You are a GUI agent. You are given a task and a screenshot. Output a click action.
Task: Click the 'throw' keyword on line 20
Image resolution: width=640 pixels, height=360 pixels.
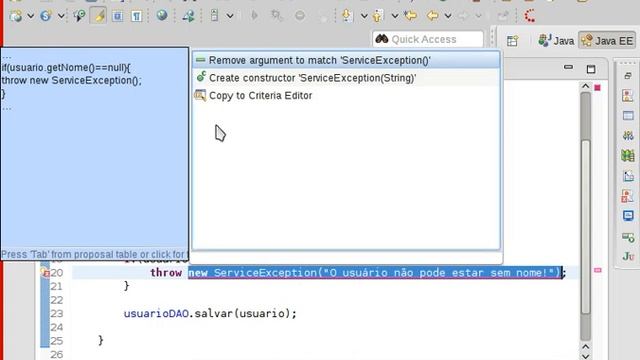click(166, 273)
